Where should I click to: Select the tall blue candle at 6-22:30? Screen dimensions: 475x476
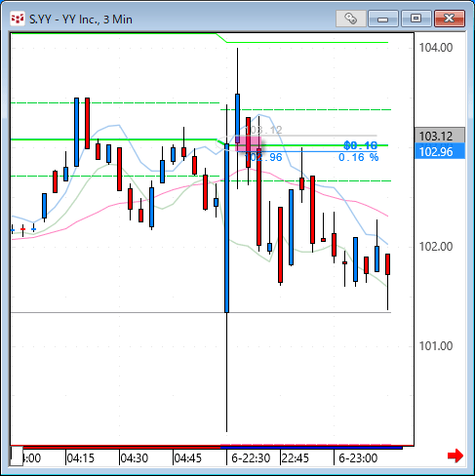226,228
